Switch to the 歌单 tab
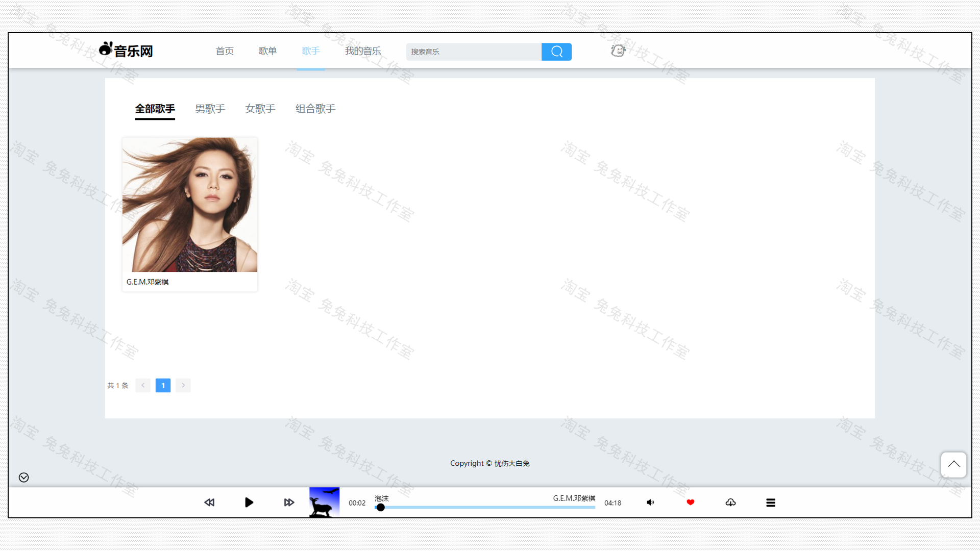Screen dimensions: 980x551 [267, 51]
